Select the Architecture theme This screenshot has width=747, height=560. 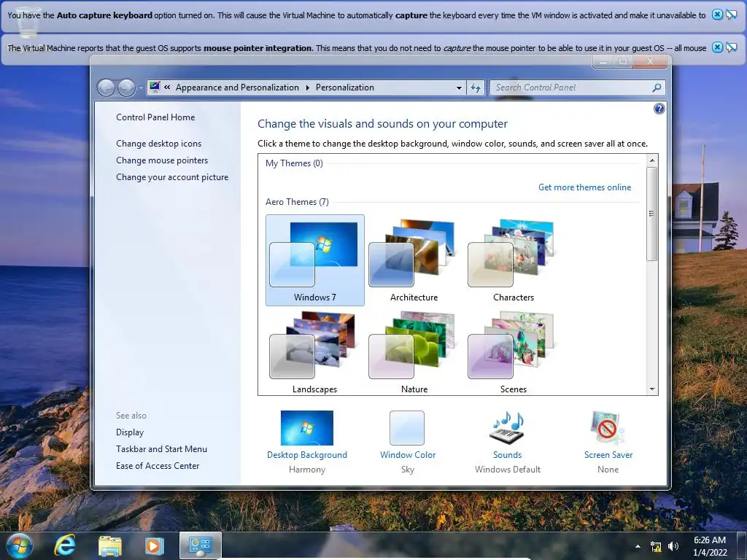(x=414, y=260)
